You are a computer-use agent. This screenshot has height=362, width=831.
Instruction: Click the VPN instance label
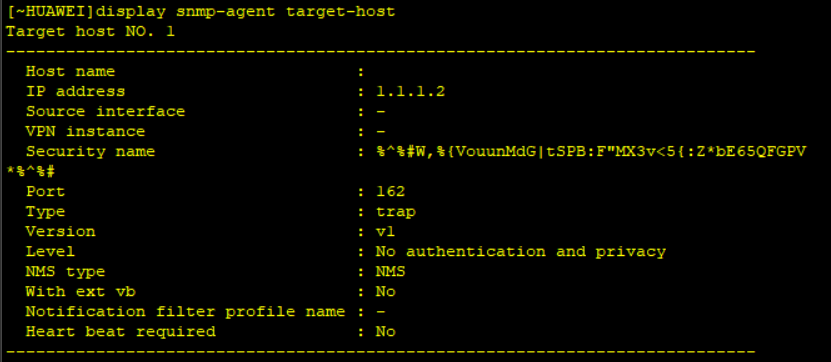tap(85, 131)
